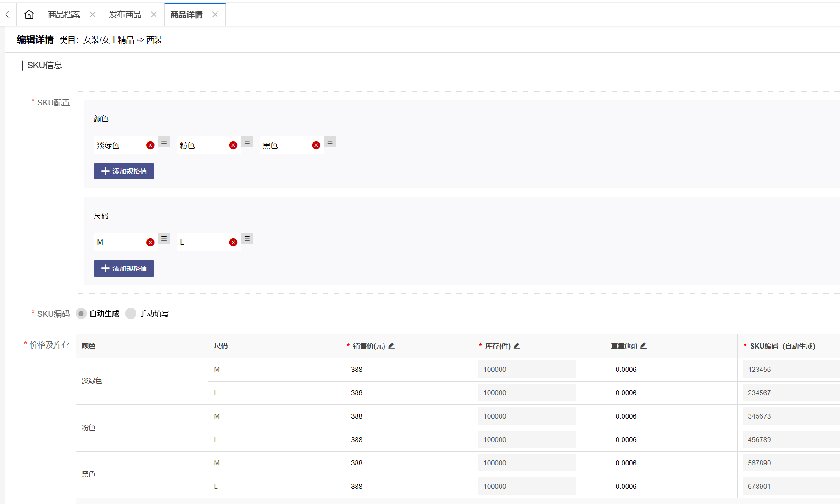Switch to the 商品档案 tab
The height and width of the screenshot is (504, 840).
pos(64,15)
